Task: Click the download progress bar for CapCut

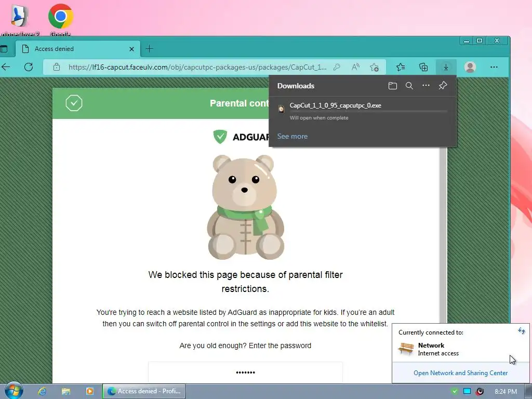Action: tap(368, 111)
